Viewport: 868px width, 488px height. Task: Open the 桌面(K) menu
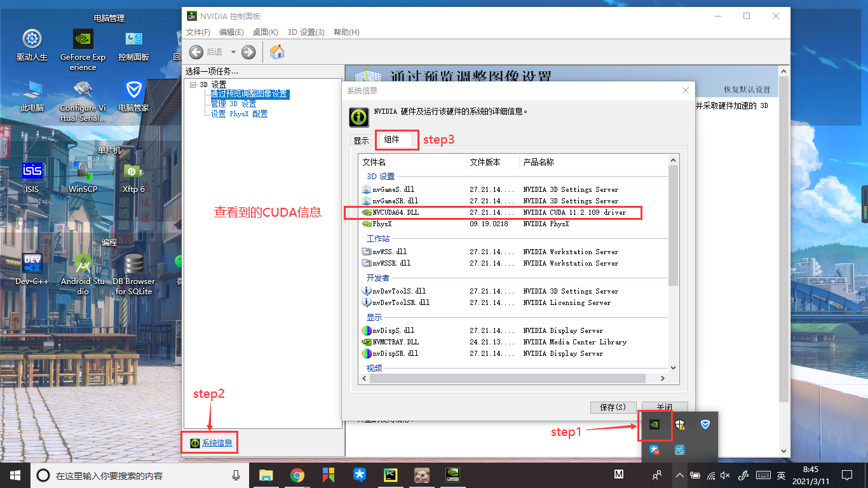tap(266, 32)
